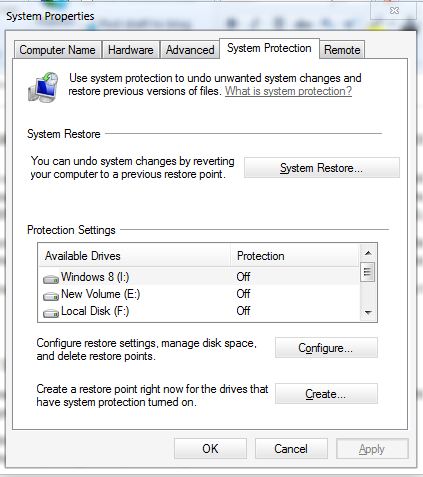Image resolution: width=423 pixels, height=477 pixels.
Task: Launch the System Restore wizard button
Action: click(x=322, y=168)
